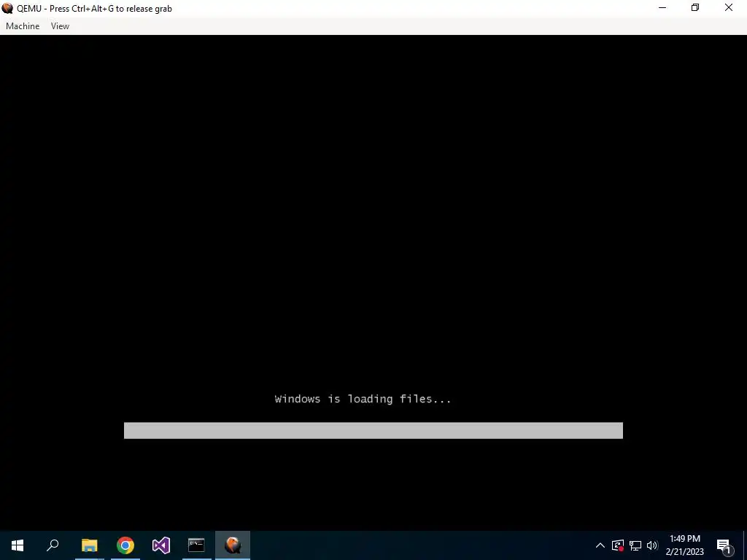Open the Machine menu in QEMU

coord(23,26)
